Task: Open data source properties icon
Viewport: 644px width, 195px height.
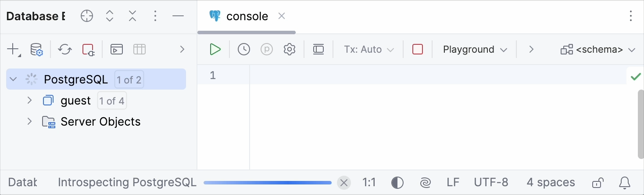Action: (x=36, y=49)
